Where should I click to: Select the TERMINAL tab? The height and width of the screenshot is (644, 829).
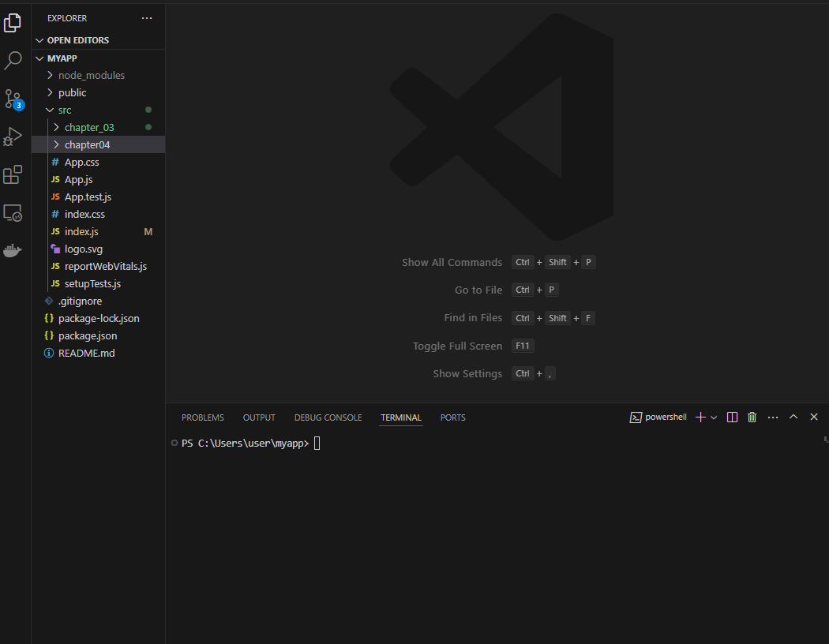point(401,417)
